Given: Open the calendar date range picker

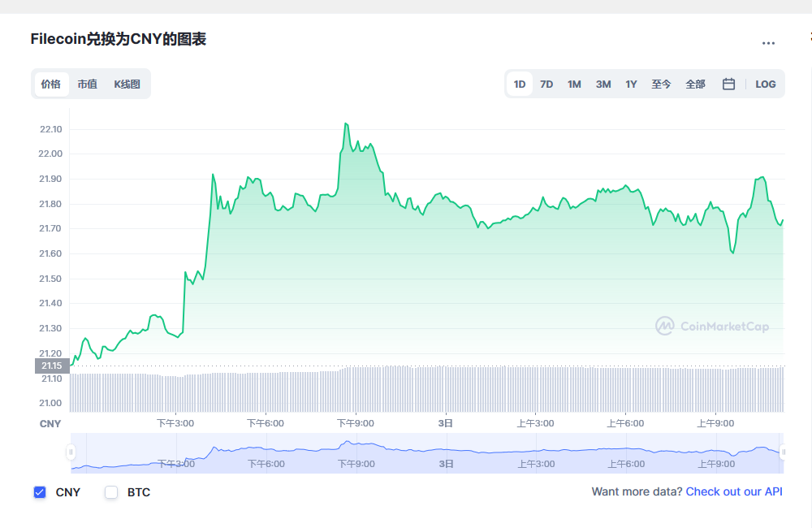Looking at the screenshot, I should (x=728, y=84).
